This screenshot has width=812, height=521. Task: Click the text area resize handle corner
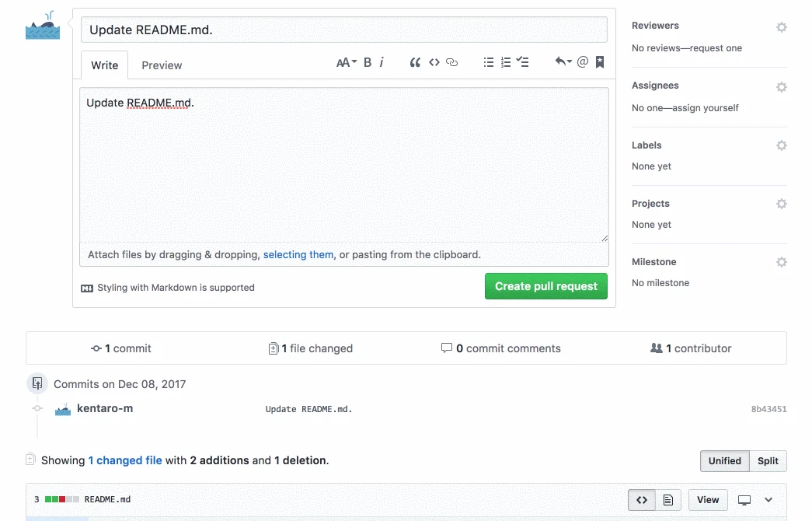click(605, 239)
